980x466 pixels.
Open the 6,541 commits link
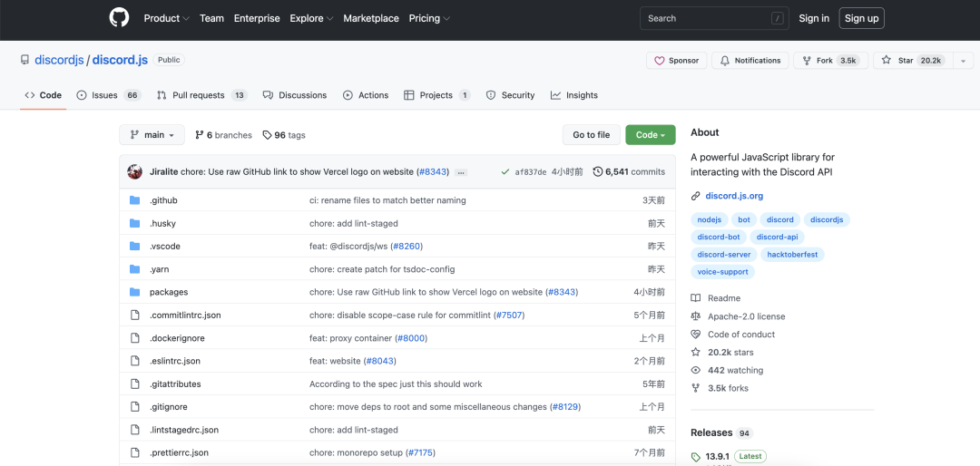[x=629, y=171]
